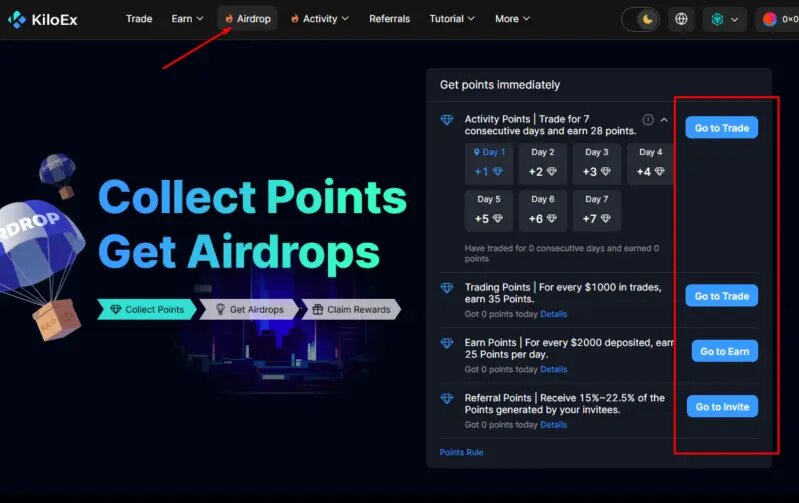Select the Get Airdrops step banner
This screenshot has height=503, width=799.
click(249, 309)
